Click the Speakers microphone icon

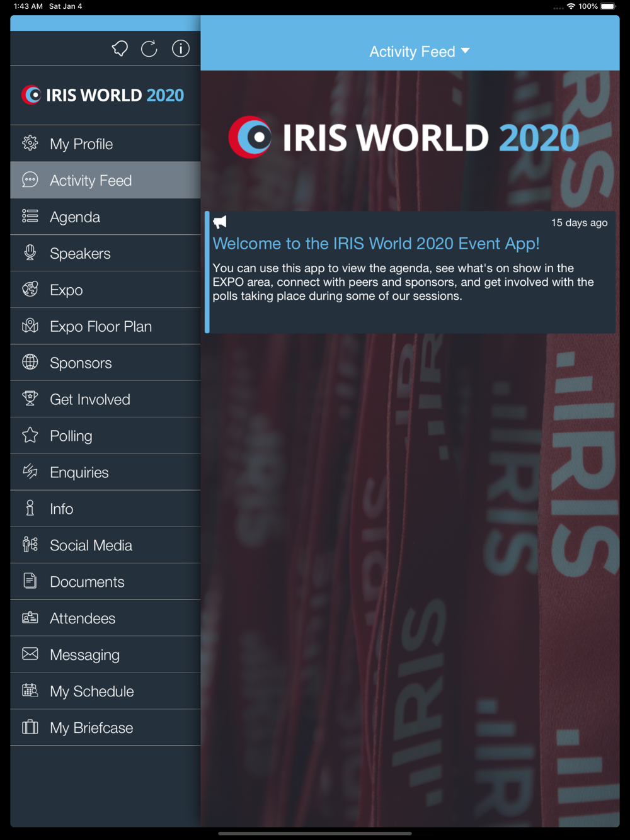(x=30, y=253)
